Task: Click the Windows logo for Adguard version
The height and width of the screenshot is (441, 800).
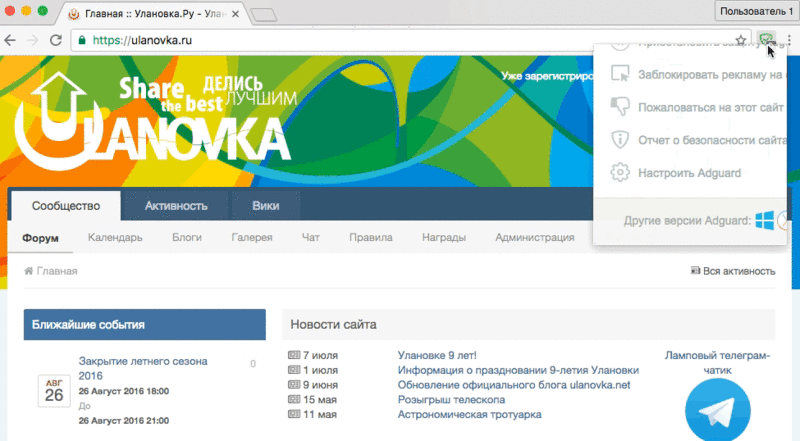Action: point(765,220)
